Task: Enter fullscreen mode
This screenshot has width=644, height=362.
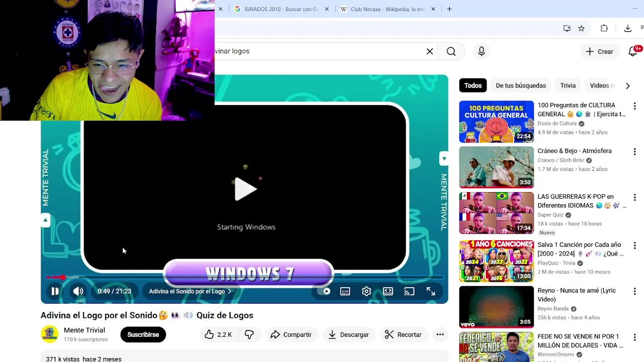Action: 431,291
